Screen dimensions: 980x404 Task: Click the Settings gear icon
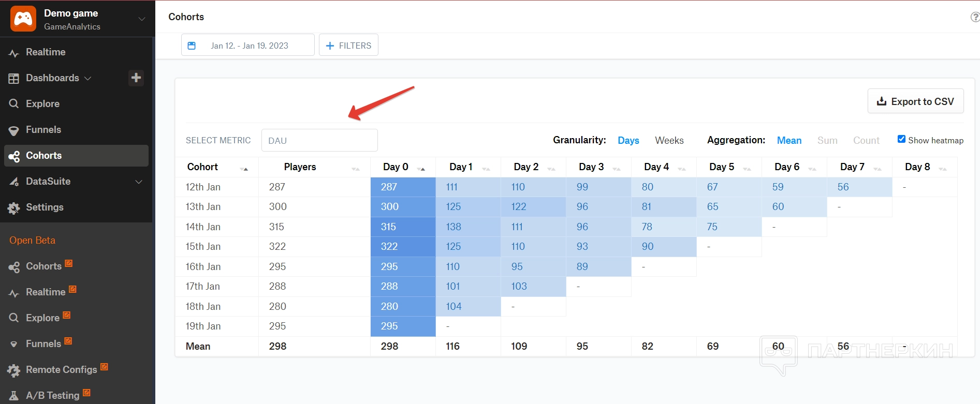click(14, 208)
